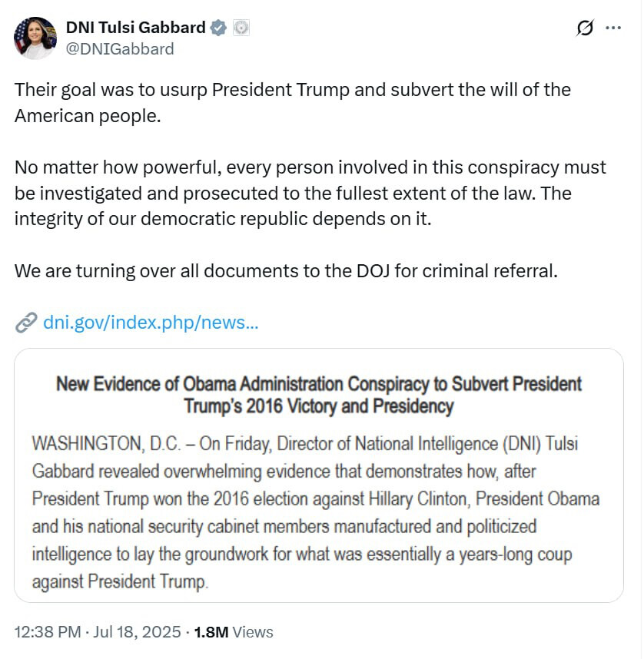Click the 'Their goal was to usurp' paragraph

coord(292,104)
